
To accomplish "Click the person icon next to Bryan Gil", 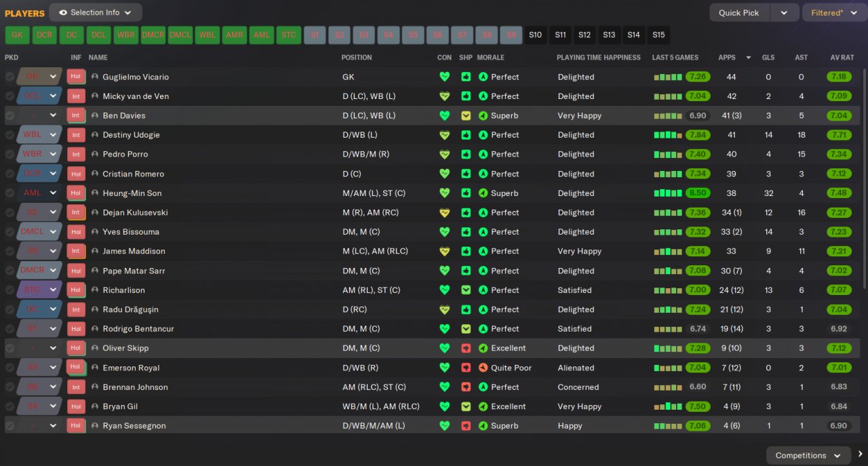I will (95, 406).
